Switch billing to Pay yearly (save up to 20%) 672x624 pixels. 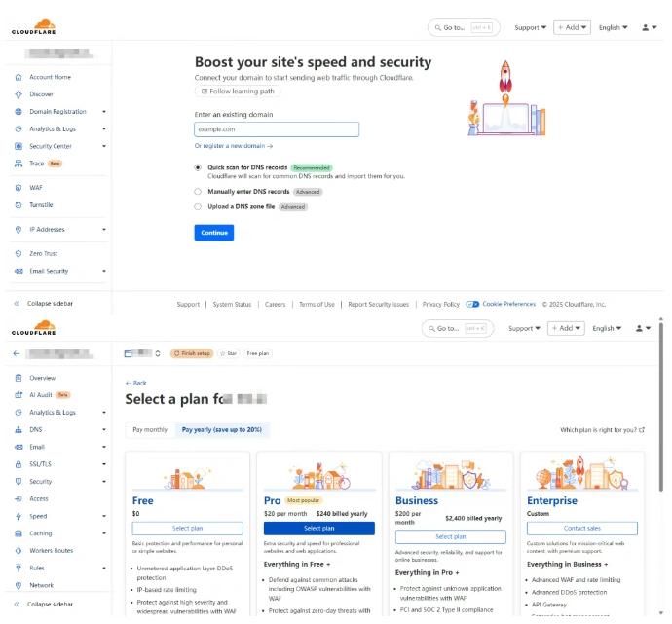coord(222,430)
